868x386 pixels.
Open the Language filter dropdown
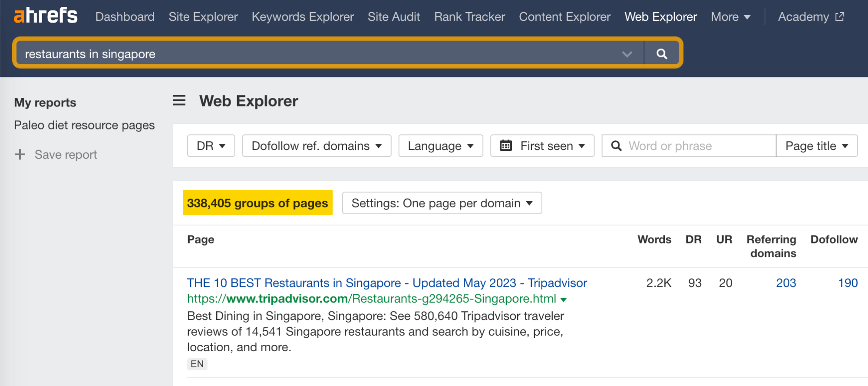pos(441,146)
